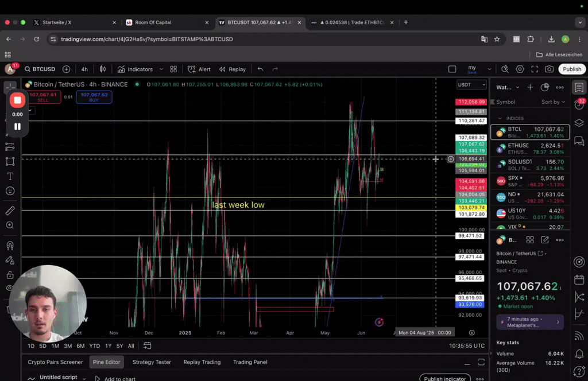The height and width of the screenshot is (381, 588).
Task: Toggle magnet mode for drawings
Action: coord(10,246)
